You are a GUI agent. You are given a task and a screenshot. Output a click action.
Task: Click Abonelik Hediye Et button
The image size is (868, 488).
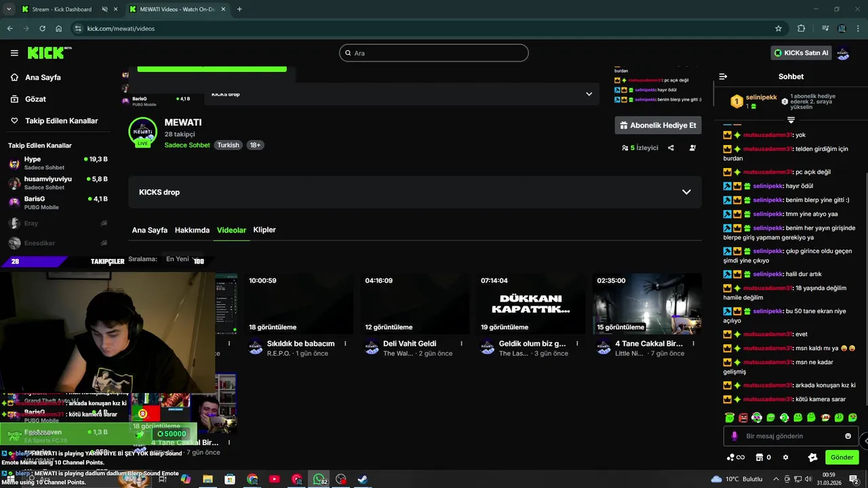(658, 125)
